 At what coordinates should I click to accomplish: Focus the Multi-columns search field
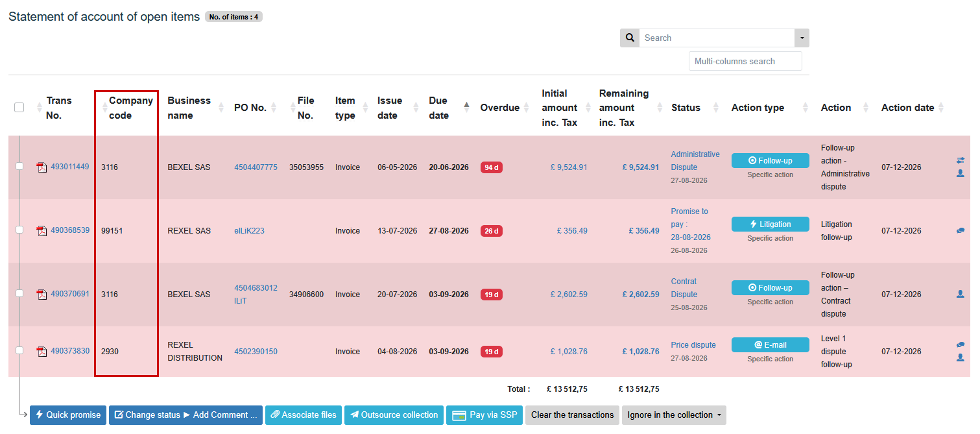pyautogui.click(x=745, y=61)
